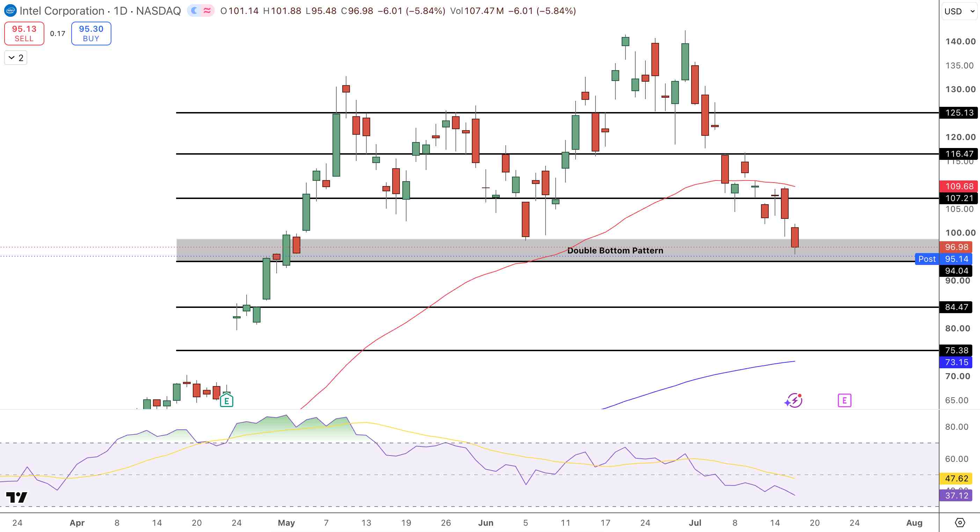The height and width of the screenshot is (532, 980).
Task: Click the blue moving average value 73.15
Action: 956,362
